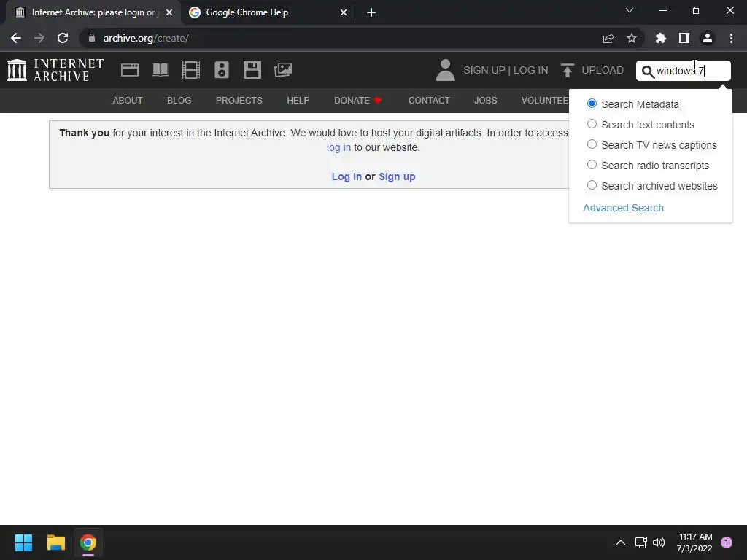The width and height of the screenshot is (747, 560).
Task: Select Search TV news captions option
Action: pyautogui.click(x=592, y=144)
